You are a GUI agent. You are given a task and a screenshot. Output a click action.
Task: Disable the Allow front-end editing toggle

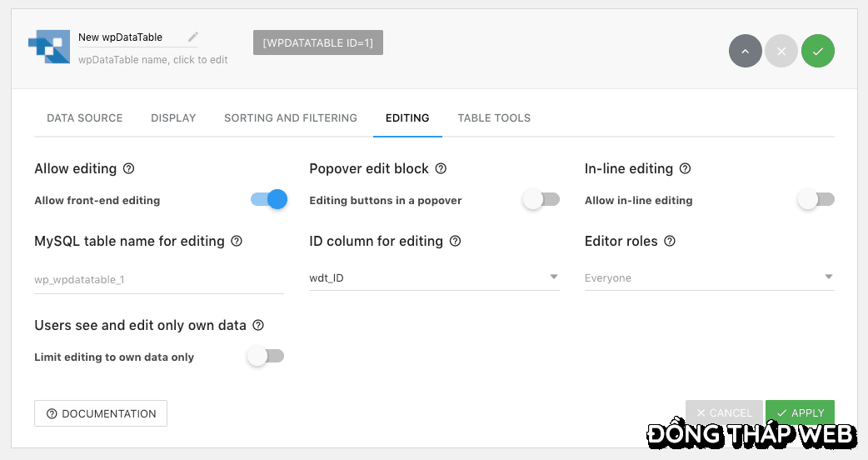[x=269, y=199]
